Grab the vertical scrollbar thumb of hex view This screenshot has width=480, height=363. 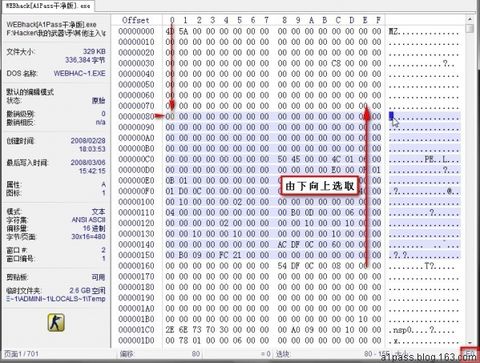(470, 28)
